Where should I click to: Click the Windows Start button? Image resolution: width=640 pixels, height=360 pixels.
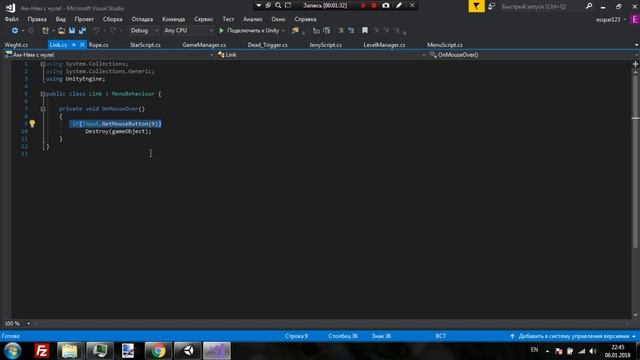(13, 351)
